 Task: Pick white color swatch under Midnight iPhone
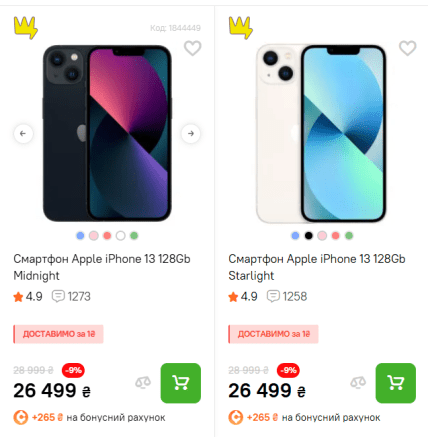[120, 236]
